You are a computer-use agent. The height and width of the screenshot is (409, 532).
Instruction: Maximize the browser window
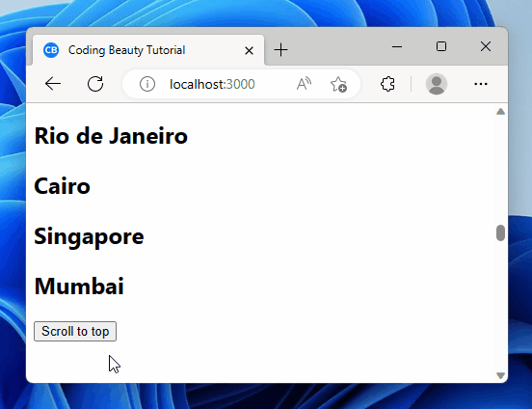point(441,46)
